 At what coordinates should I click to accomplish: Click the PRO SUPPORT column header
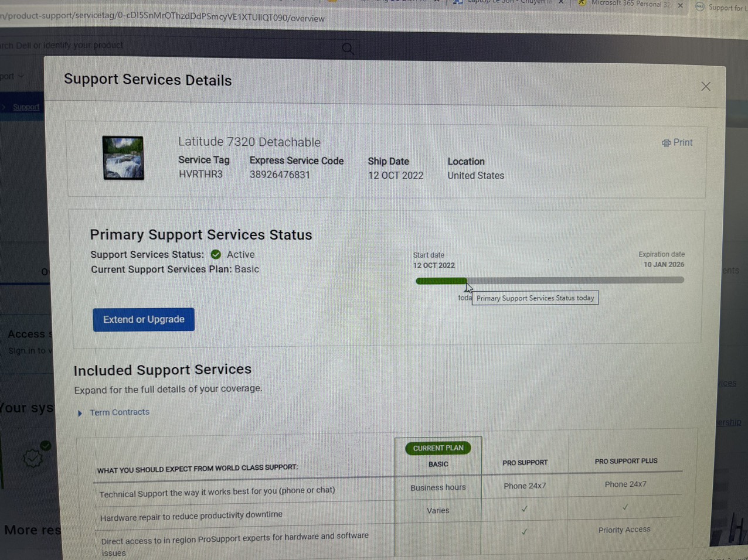pos(525,463)
